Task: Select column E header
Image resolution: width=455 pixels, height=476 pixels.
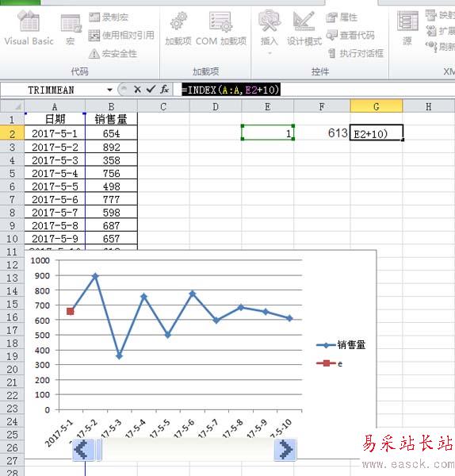Action: pyautogui.click(x=268, y=106)
